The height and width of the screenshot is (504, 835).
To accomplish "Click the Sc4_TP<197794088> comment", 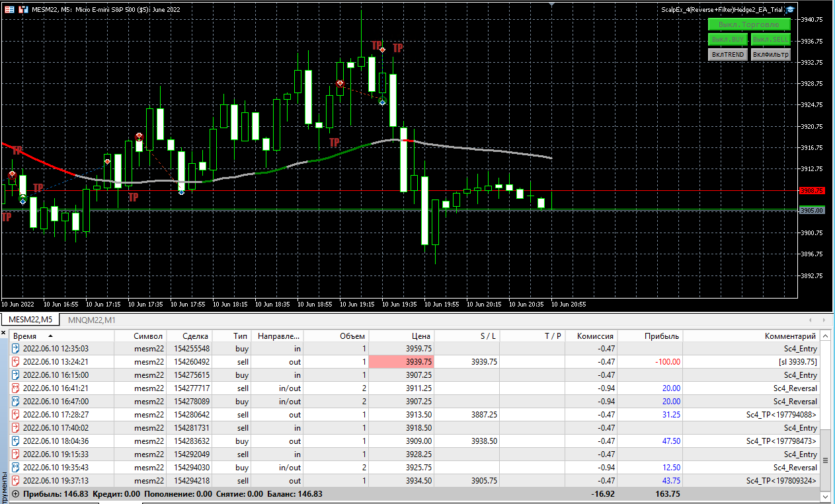I will click(781, 415).
